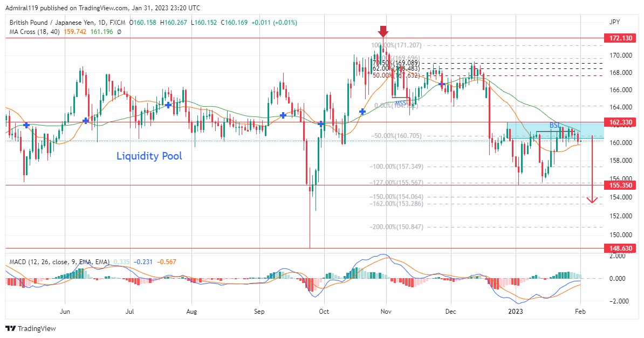Select the blue MA cross marker near the Dec gridline
The image size is (644, 338).
pyautogui.click(x=442, y=84)
